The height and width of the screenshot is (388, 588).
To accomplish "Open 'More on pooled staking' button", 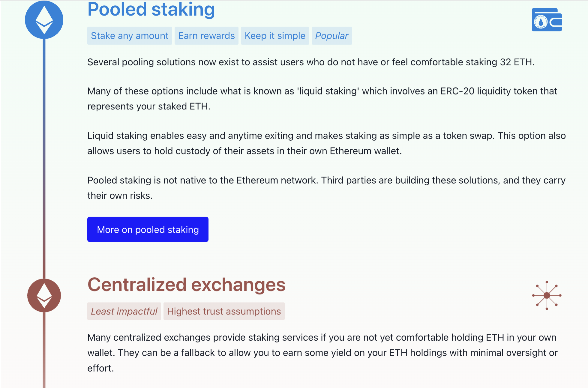I will click(148, 229).
